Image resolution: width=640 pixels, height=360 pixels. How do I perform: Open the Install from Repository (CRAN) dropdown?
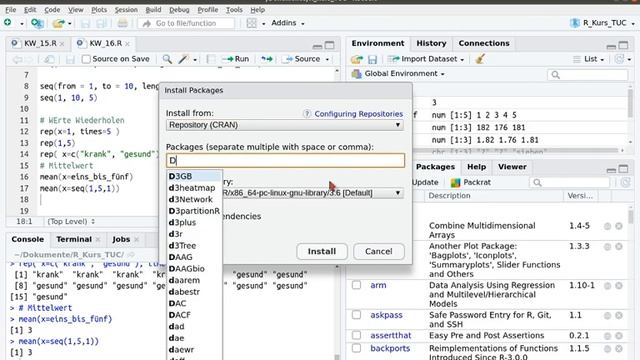(285, 125)
